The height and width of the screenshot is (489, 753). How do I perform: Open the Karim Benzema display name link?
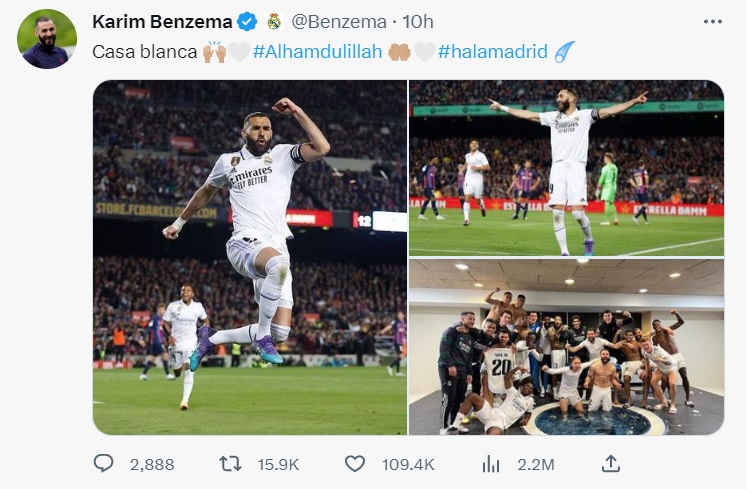pos(162,21)
